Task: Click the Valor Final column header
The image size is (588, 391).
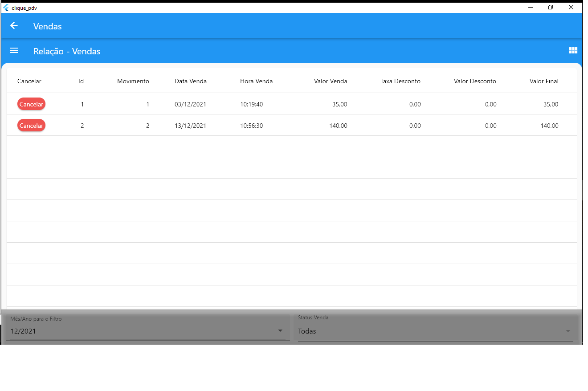Action: [x=543, y=81]
